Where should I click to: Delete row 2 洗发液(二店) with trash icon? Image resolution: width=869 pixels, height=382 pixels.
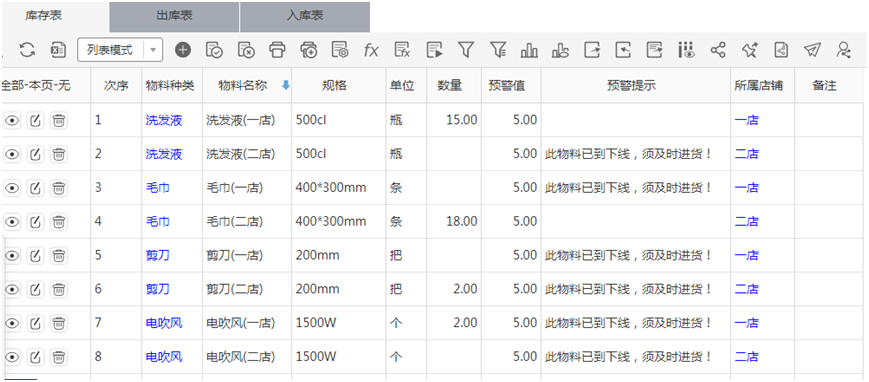click(x=59, y=154)
